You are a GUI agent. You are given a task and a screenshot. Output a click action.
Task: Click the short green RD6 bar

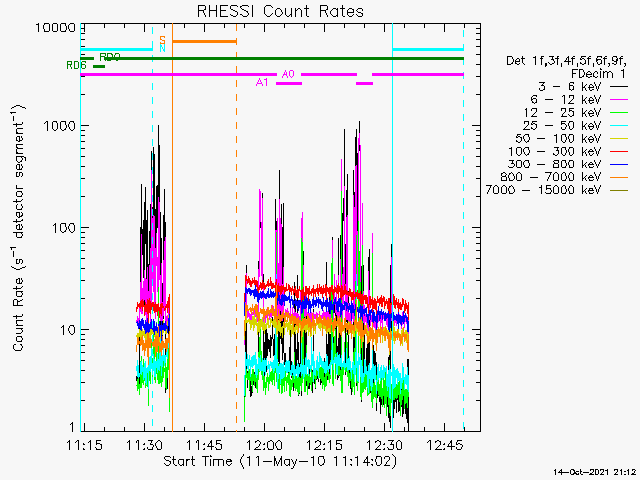99,67
